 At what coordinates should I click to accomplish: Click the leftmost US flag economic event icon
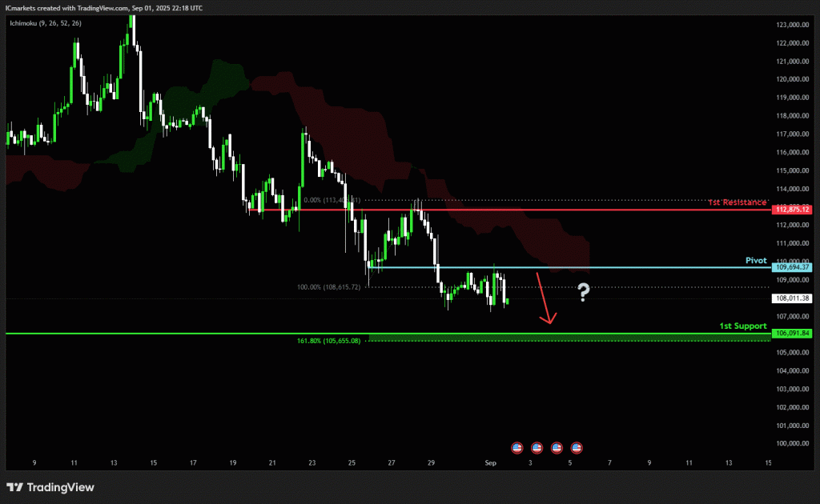(x=517, y=447)
